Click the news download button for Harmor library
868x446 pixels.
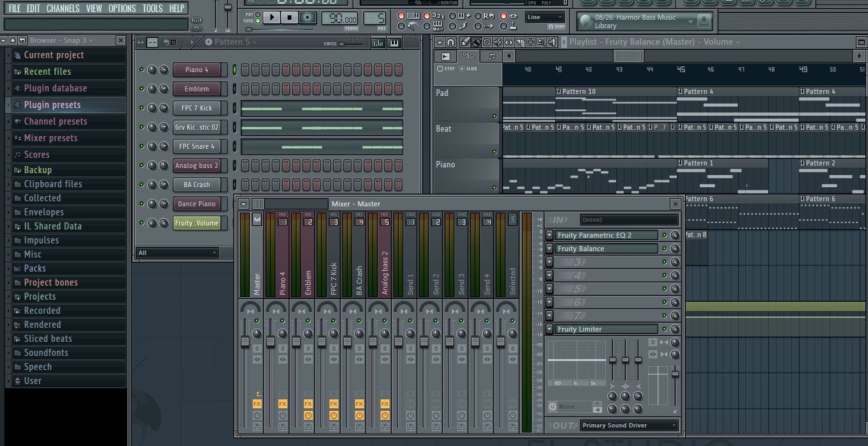(x=703, y=21)
